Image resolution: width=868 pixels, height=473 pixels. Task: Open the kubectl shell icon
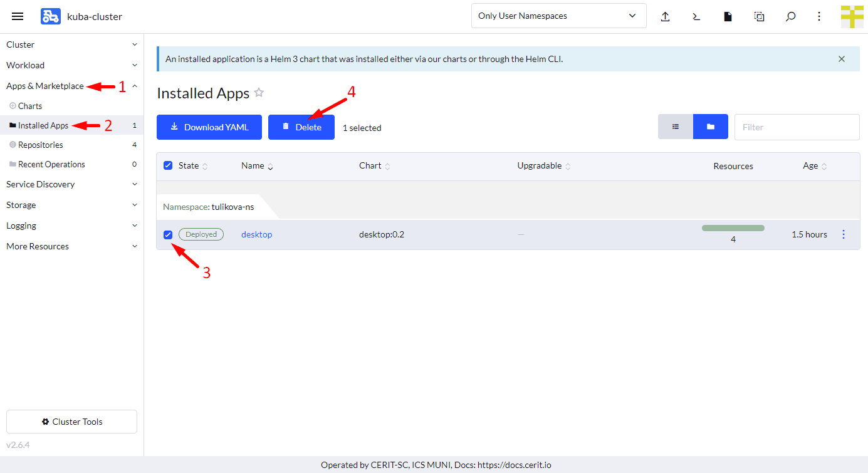pos(696,17)
